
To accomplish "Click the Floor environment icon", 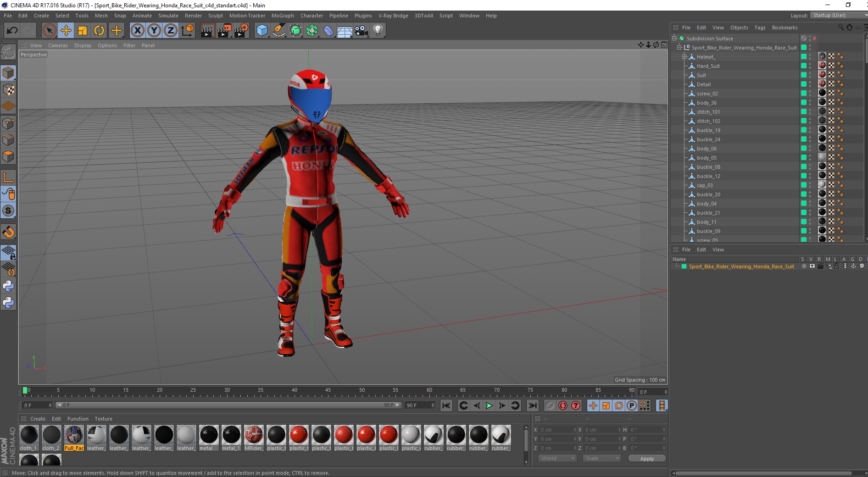I will [345, 31].
